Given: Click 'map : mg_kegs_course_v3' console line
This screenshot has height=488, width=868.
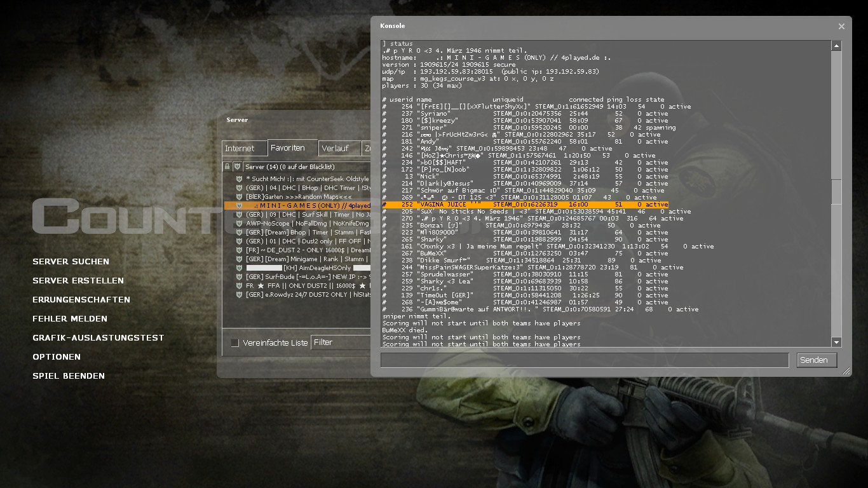Looking at the screenshot, I should point(468,79).
